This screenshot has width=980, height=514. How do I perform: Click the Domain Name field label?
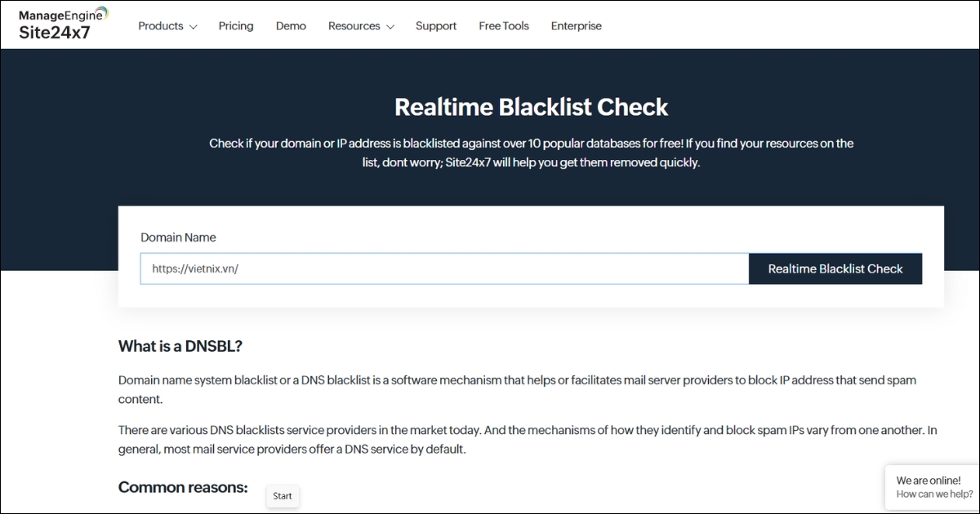tap(178, 237)
